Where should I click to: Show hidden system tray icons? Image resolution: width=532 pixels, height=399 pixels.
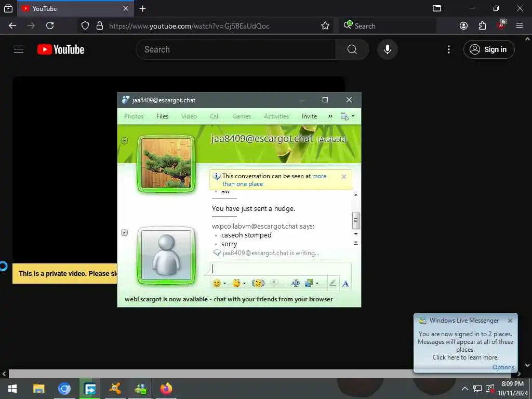[465, 389]
